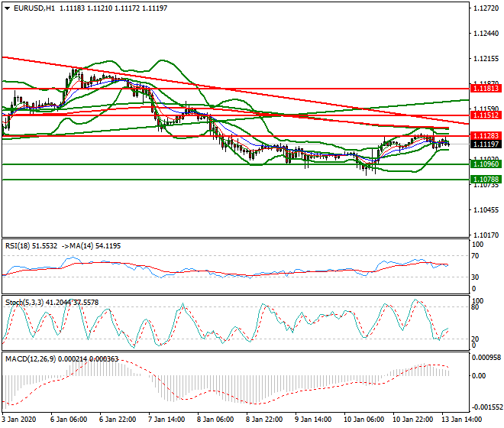The height and width of the screenshot is (428, 504).
Task: Select the MA(14) 54.1195 label
Action: click(95, 246)
